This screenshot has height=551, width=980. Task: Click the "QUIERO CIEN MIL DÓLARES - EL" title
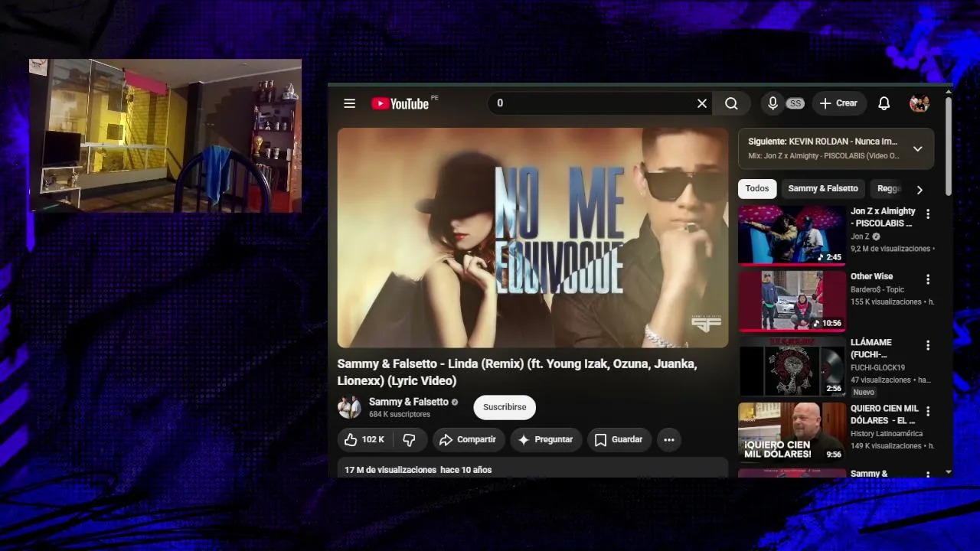(x=884, y=415)
